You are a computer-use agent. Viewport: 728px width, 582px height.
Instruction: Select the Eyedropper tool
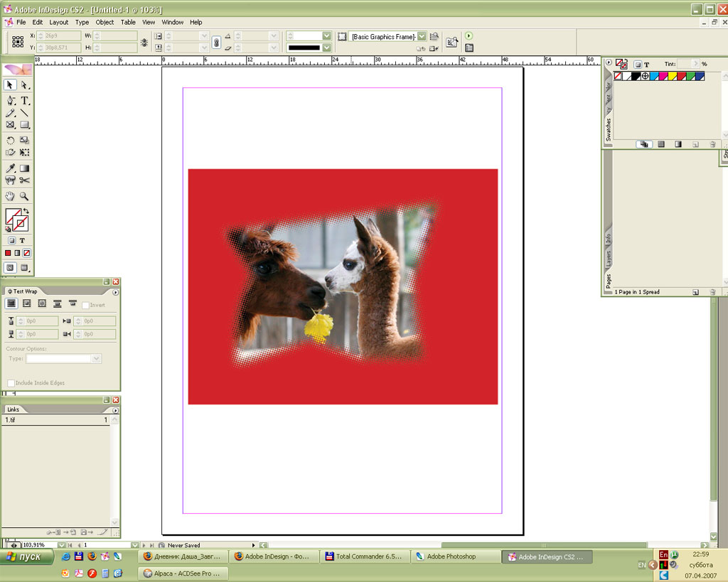point(10,168)
